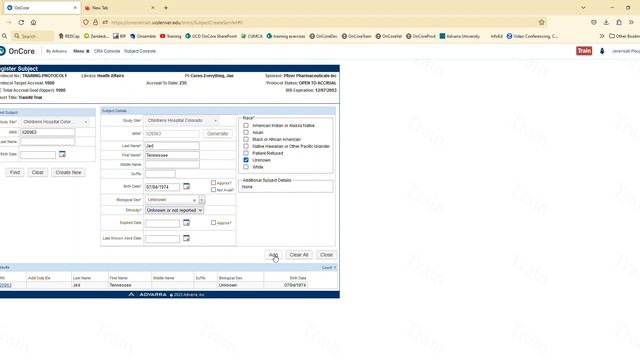The image size is (640, 360).
Task: Click the OnCore logo
Action: [x=17, y=51]
